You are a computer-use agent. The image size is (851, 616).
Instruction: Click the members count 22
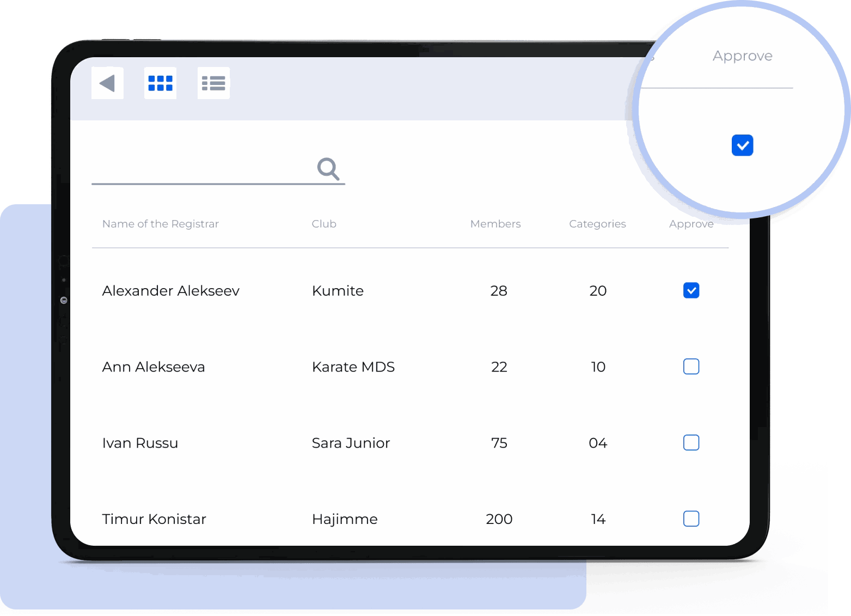pyautogui.click(x=499, y=367)
